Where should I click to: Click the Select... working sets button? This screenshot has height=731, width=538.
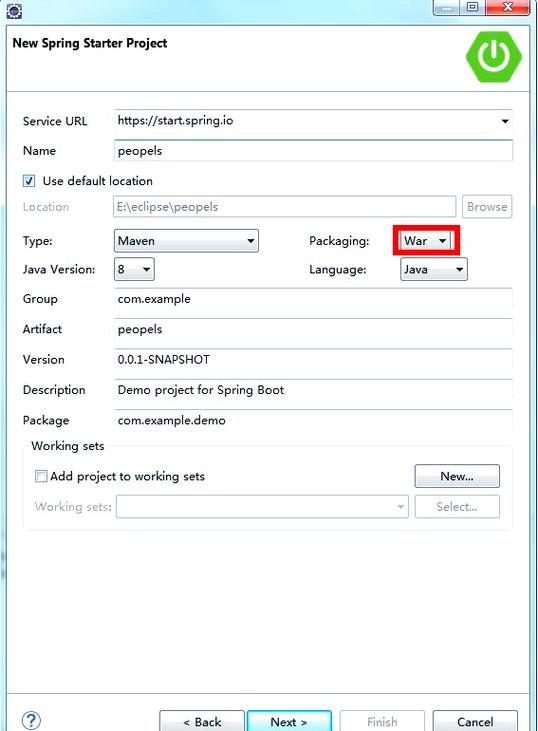(457, 507)
